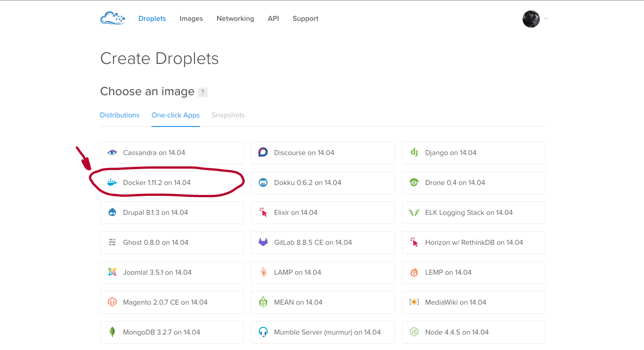Image resolution: width=644 pixels, height=350 pixels.
Task: Click the LEMP G icon
Action: pyautogui.click(x=414, y=272)
